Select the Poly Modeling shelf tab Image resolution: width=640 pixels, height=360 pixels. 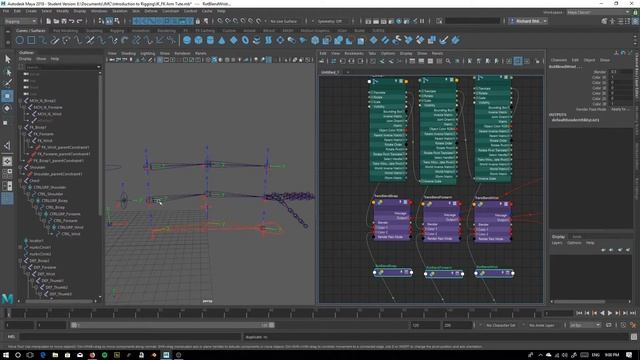pos(65,31)
